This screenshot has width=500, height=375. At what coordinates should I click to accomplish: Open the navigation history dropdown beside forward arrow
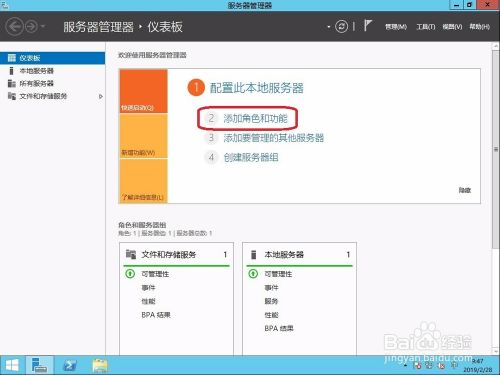point(43,26)
